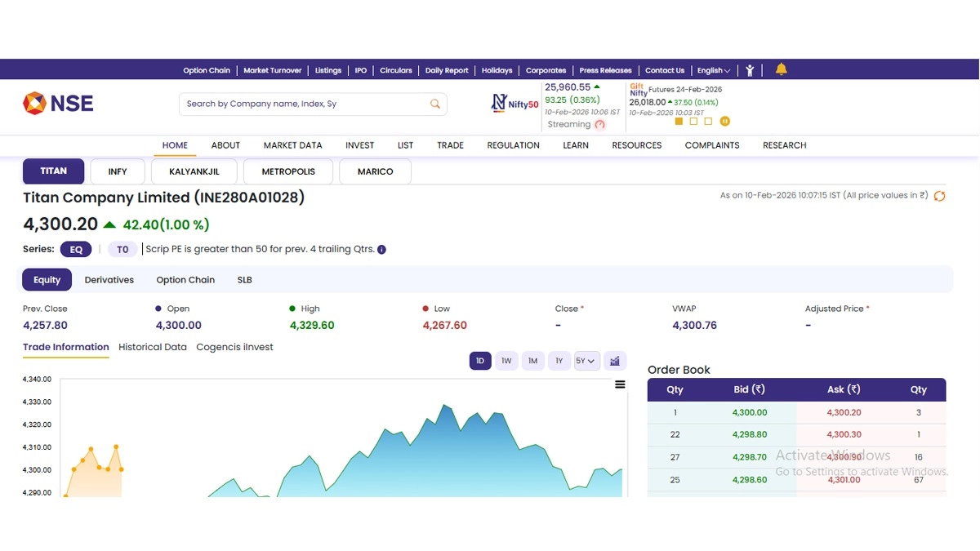Viewport: 980px width, 551px height.
Task: Switch to the Derivatives tab
Action: pos(109,280)
